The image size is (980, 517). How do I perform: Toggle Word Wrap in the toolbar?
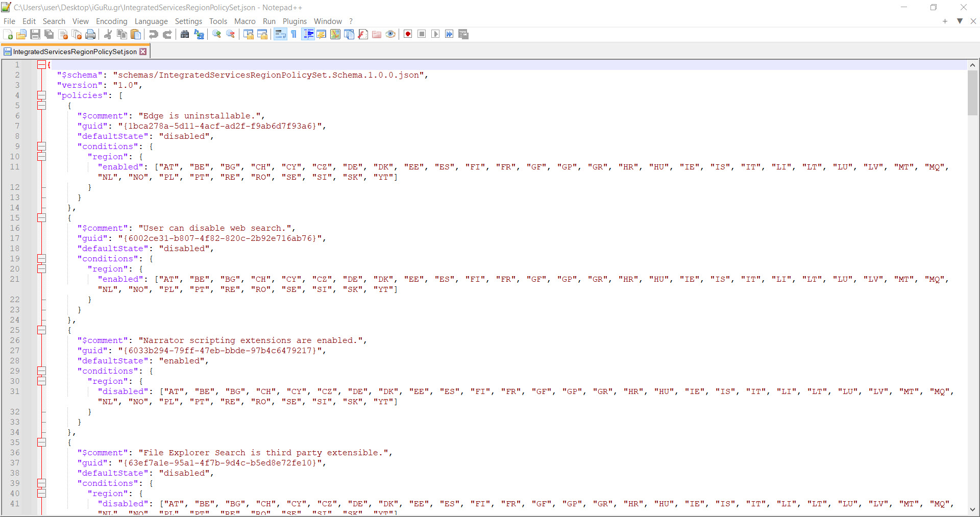click(x=280, y=34)
